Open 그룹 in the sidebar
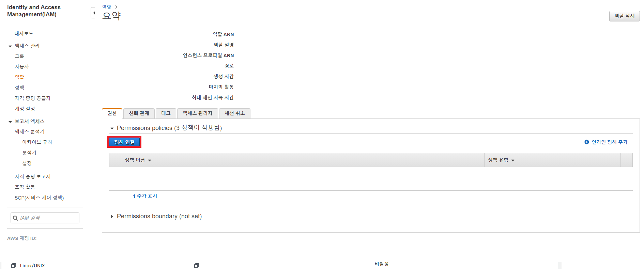 (x=19, y=56)
